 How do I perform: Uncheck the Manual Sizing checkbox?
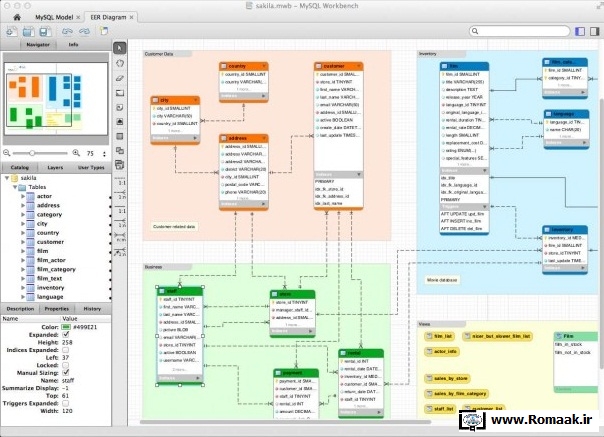click(66, 372)
